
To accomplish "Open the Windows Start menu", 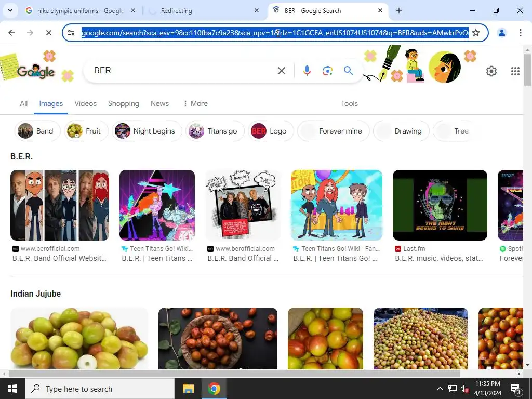I will pos(12,389).
